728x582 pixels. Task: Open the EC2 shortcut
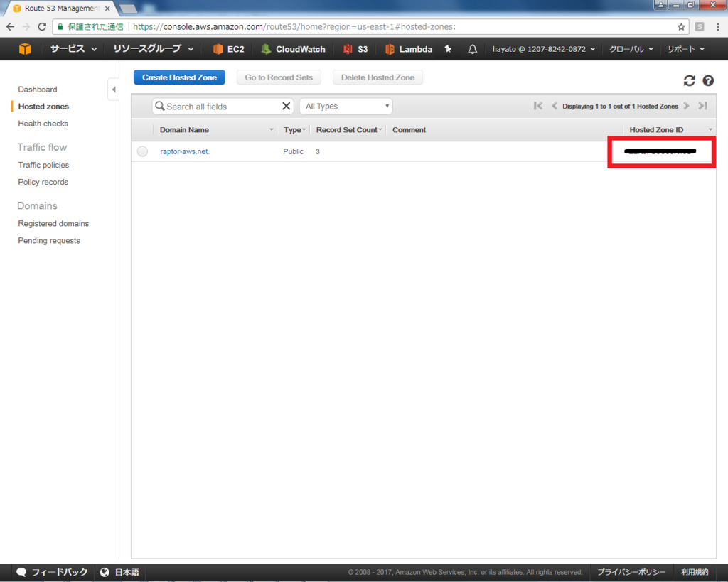coord(228,49)
